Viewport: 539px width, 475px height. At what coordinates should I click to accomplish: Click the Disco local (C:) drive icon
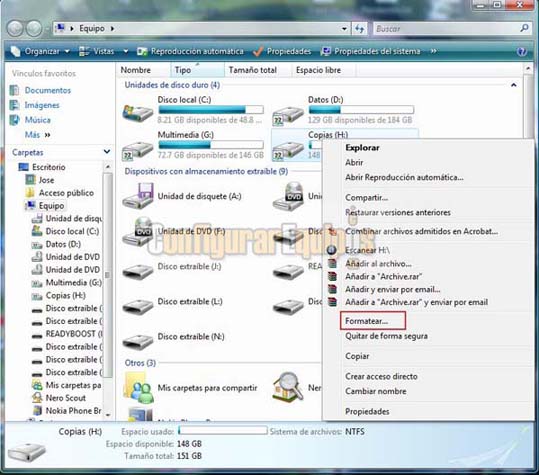[x=138, y=112]
